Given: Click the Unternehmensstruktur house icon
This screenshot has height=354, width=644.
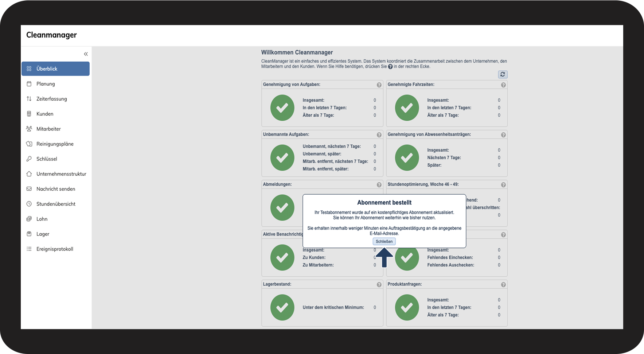Looking at the screenshot, I should click(29, 174).
